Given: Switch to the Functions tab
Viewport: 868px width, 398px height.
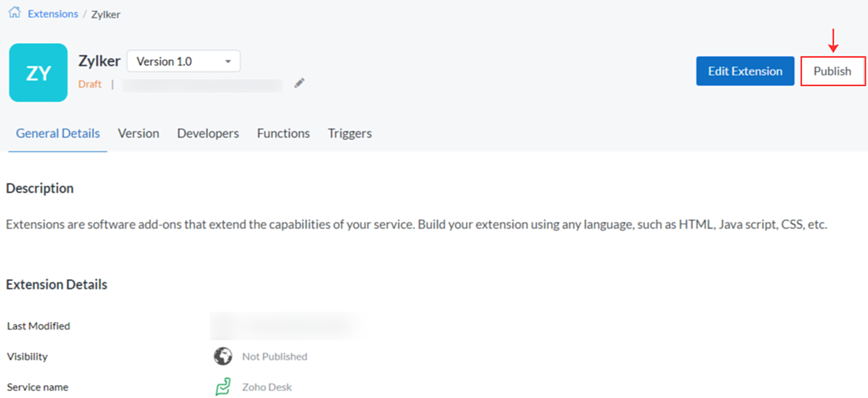Looking at the screenshot, I should tap(283, 133).
